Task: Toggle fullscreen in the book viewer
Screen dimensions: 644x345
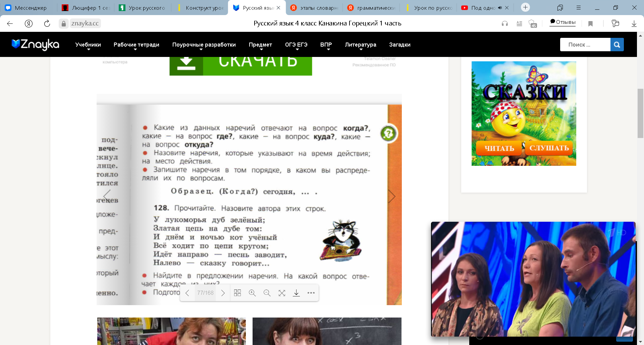Action: point(282,293)
